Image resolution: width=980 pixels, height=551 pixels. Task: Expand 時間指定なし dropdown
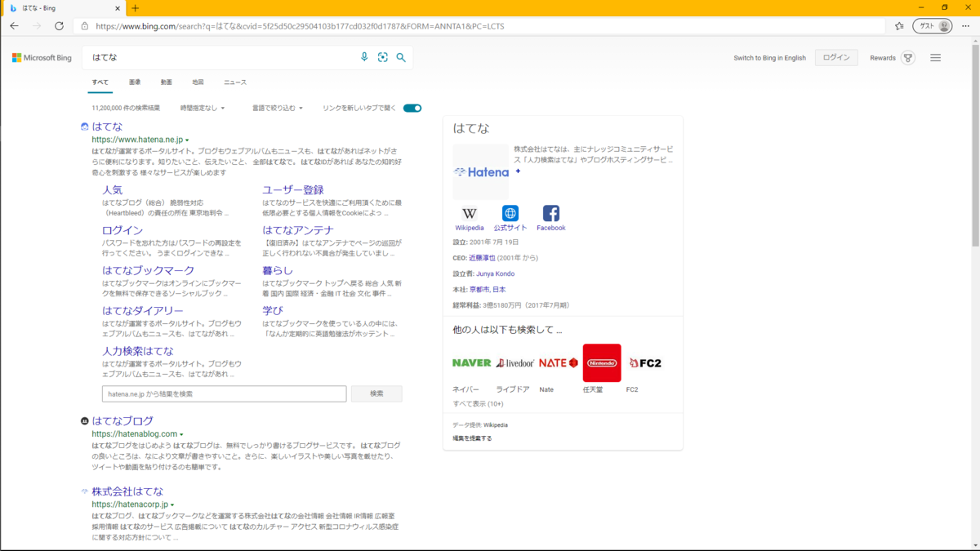[203, 108]
